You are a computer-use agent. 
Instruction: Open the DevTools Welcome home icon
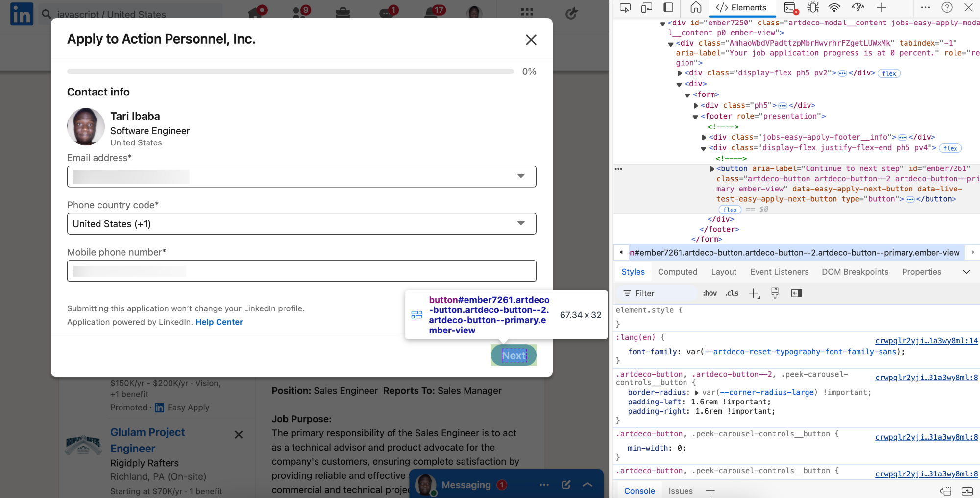696,7
